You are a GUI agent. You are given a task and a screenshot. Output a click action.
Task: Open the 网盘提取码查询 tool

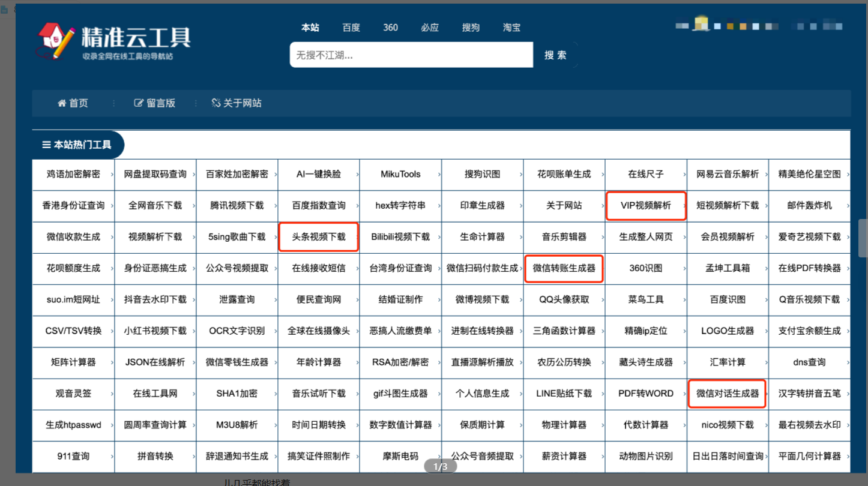click(155, 174)
